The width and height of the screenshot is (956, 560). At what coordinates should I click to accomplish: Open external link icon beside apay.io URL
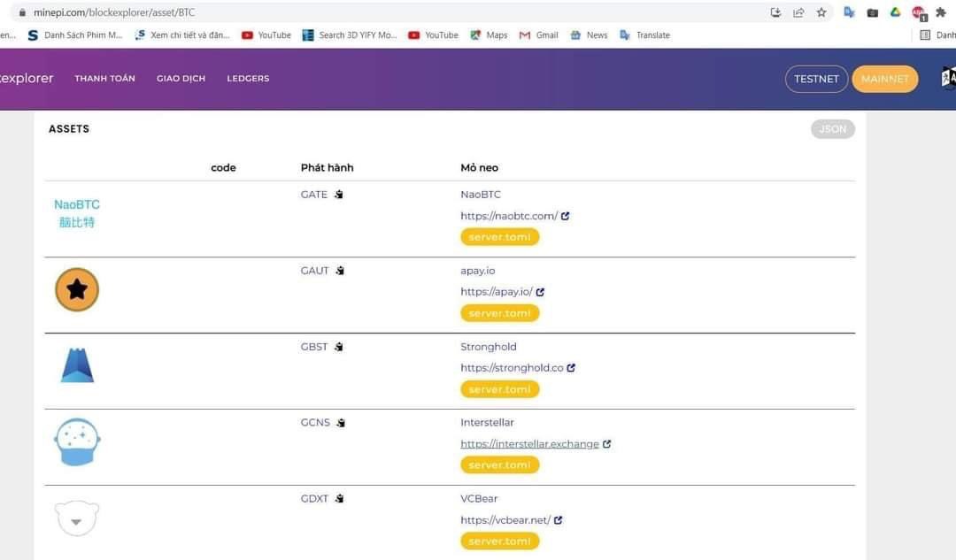540,292
